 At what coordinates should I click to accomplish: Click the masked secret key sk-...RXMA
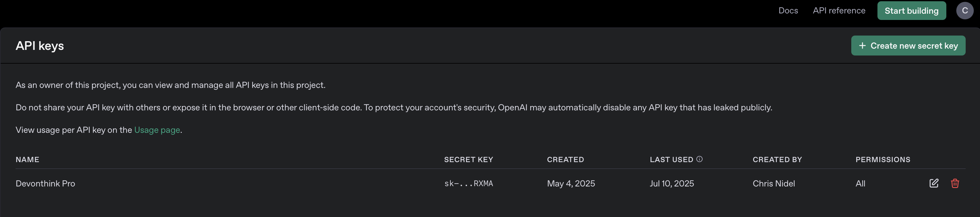click(468, 184)
